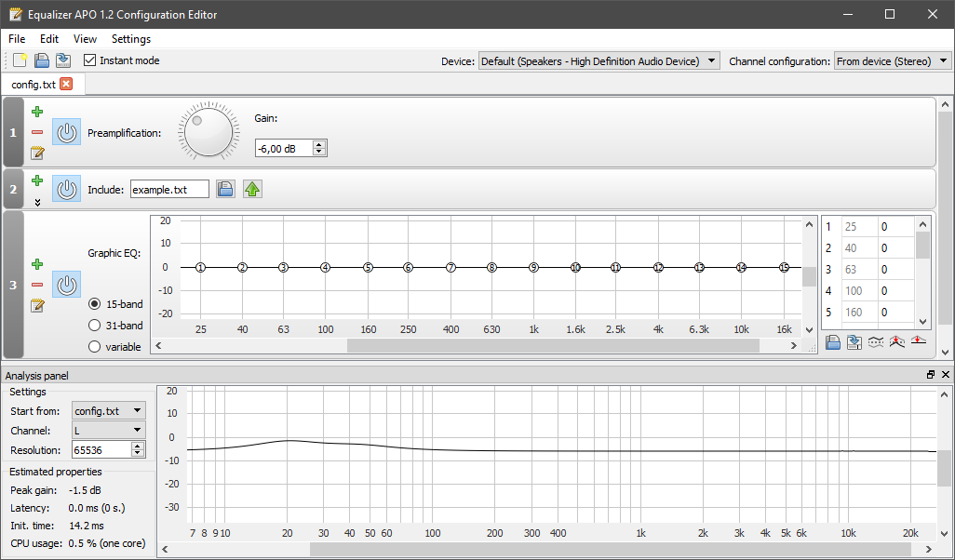This screenshot has height=560, width=955.
Task: Export the Graphic EQ curve to file
Action: 854,342
